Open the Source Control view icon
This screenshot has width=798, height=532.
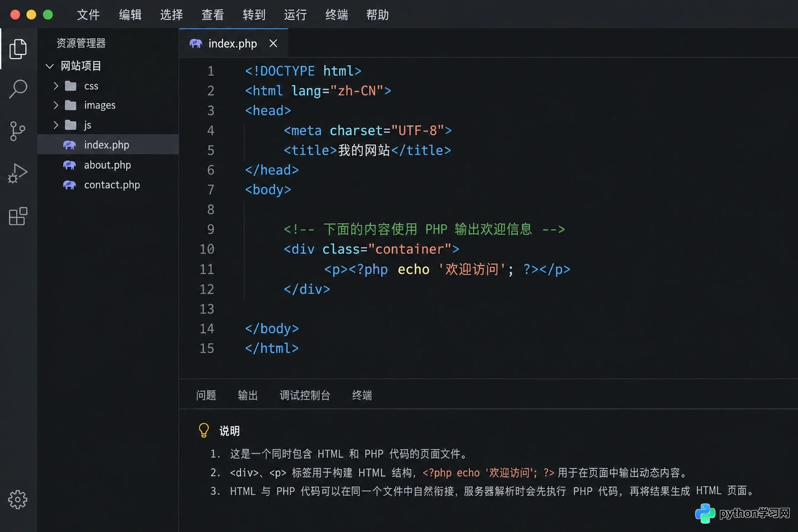tap(18, 131)
